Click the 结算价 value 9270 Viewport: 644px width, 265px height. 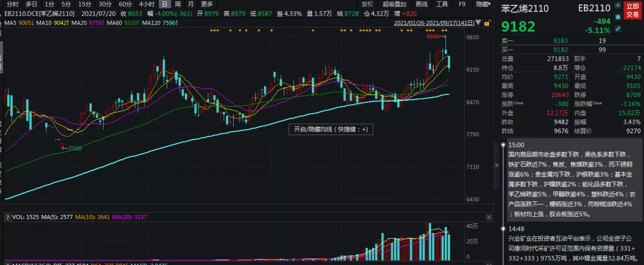pos(633,131)
